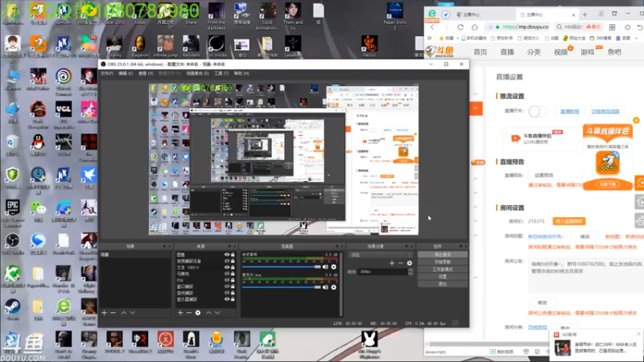
Task: Move source up with up chevron
Action: coord(208,313)
